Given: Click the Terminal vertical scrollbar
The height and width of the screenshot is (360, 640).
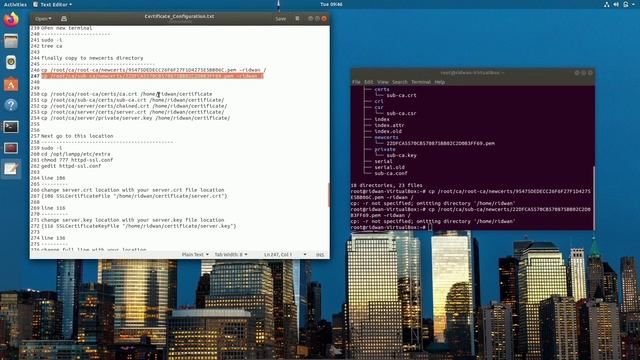Looking at the screenshot, I should (594, 197).
